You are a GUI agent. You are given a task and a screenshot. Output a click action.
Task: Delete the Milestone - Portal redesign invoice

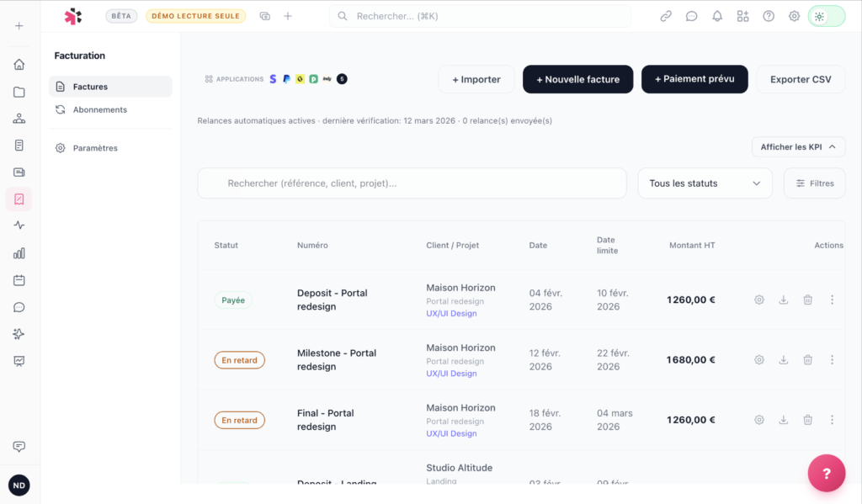[x=807, y=360]
